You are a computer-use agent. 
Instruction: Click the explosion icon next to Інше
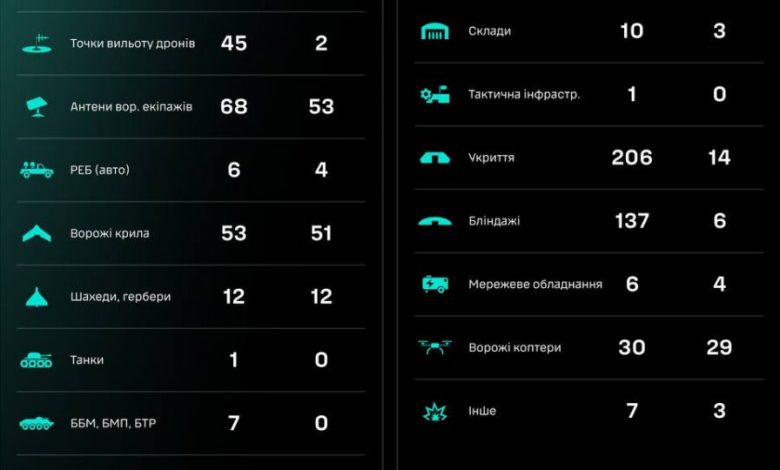(435, 410)
